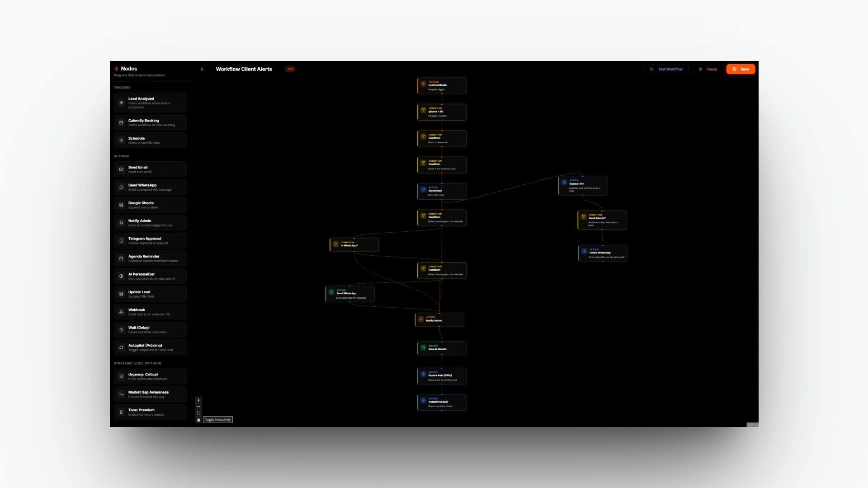
Task: Click the Save to Sheets canvas node
Action: (442, 348)
